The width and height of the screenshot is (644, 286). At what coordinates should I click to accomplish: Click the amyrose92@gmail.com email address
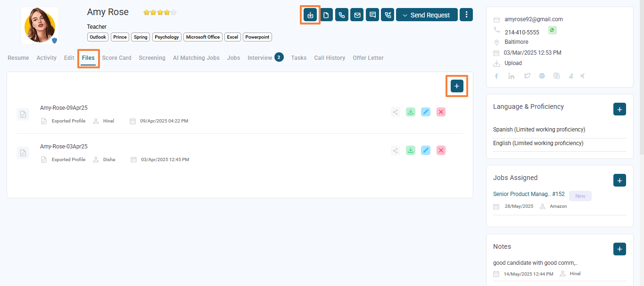(534, 19)
